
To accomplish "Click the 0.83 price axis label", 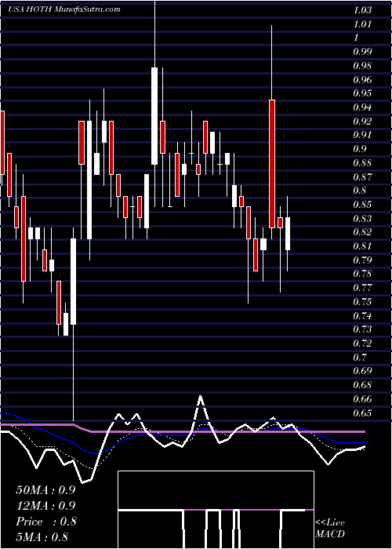I will 362,219.
